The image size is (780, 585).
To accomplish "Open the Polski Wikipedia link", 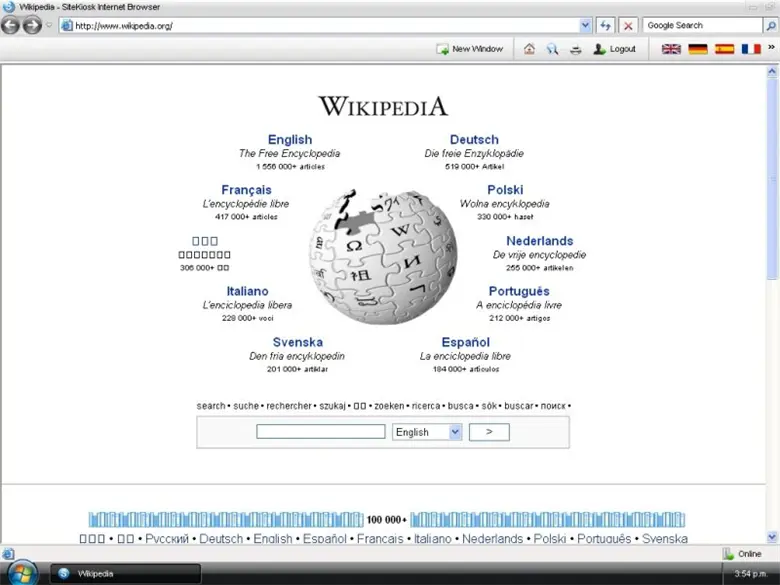I will 505,190.
